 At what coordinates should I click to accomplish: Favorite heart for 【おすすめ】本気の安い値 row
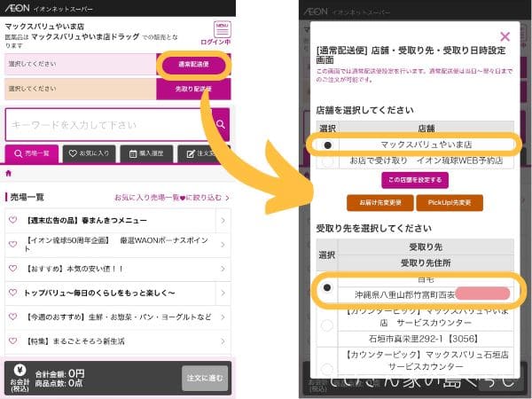tap(13, 269)
